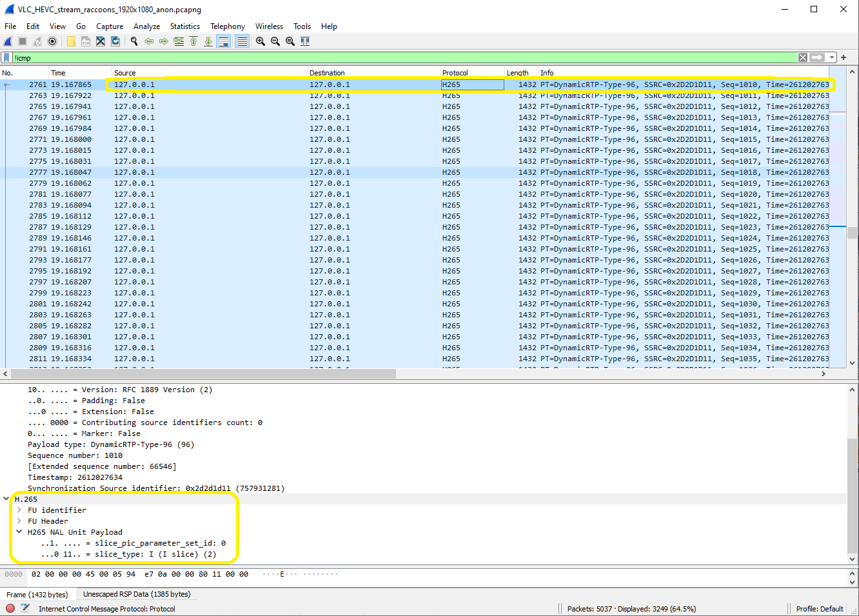The image size is (859, 616).
Task: Expand the FU Header node
Action: tap(19, 521)
